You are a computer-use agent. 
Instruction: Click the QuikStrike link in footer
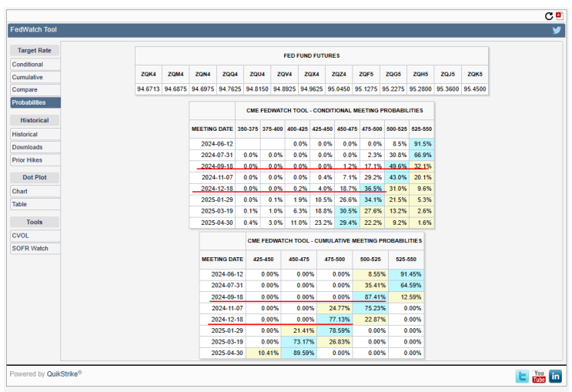[x=64, y=374]
